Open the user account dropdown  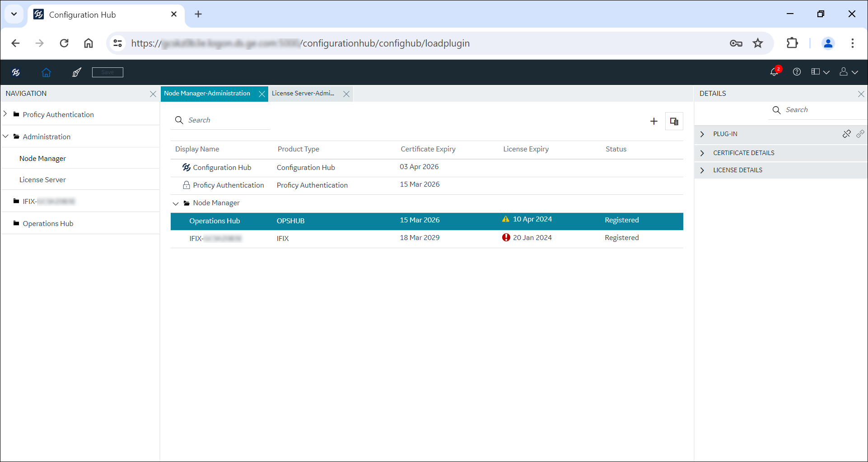coord(849,72)
